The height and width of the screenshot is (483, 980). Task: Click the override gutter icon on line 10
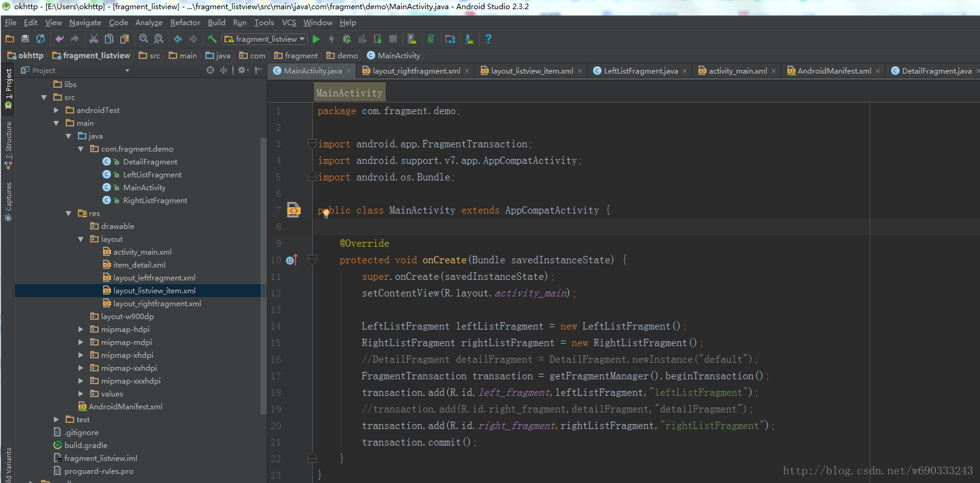tap(291, 260)
